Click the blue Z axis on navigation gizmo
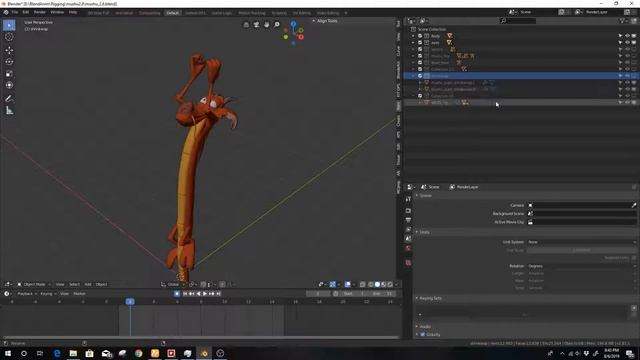640x360 pixels. (x=293, y=24)
